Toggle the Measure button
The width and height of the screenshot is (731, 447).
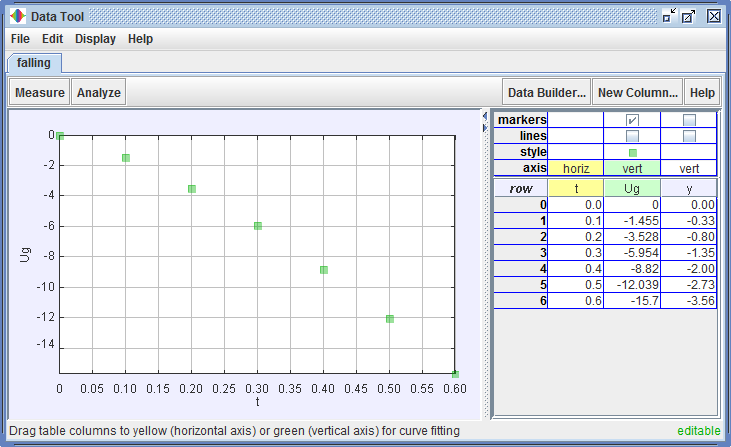tap(40, 93)
